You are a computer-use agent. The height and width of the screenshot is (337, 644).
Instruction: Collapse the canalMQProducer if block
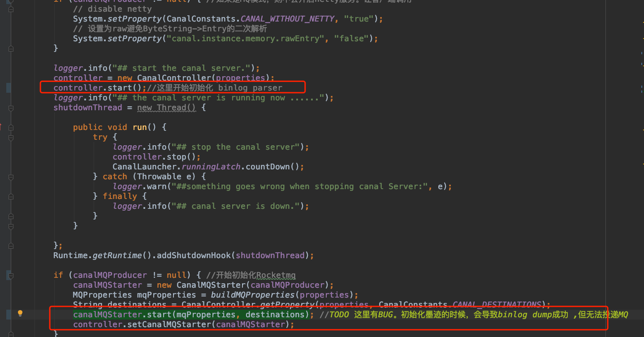10,275
